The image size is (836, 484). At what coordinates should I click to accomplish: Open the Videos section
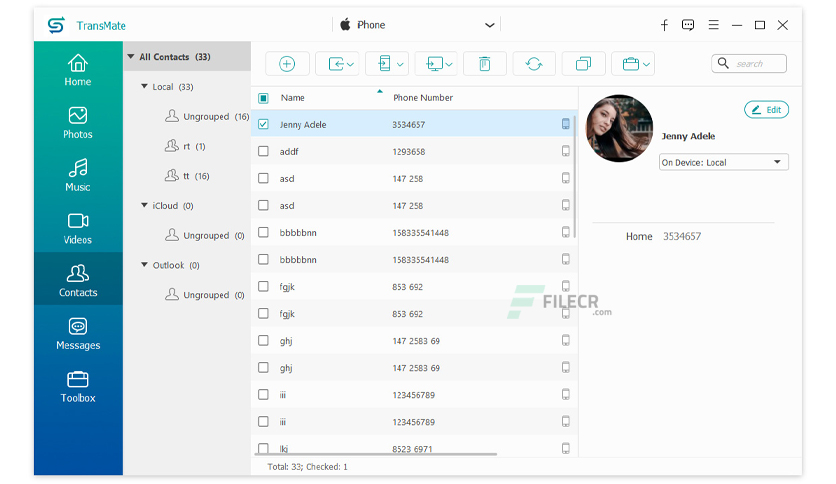(78, 228)
